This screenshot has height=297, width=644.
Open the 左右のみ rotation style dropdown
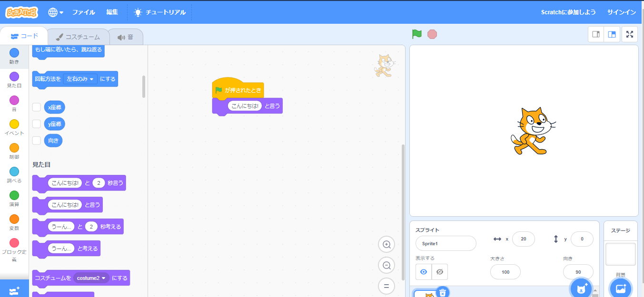[x=80, y=79]
